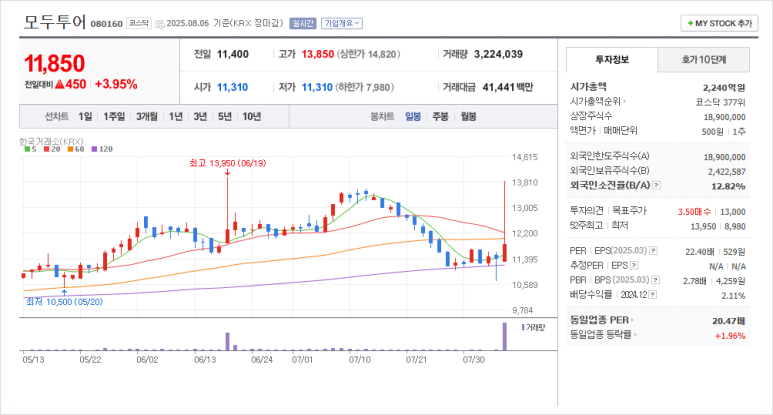Click the help icon beside 추정PER EPS
The image size is (773, 415).
[634, 266]
